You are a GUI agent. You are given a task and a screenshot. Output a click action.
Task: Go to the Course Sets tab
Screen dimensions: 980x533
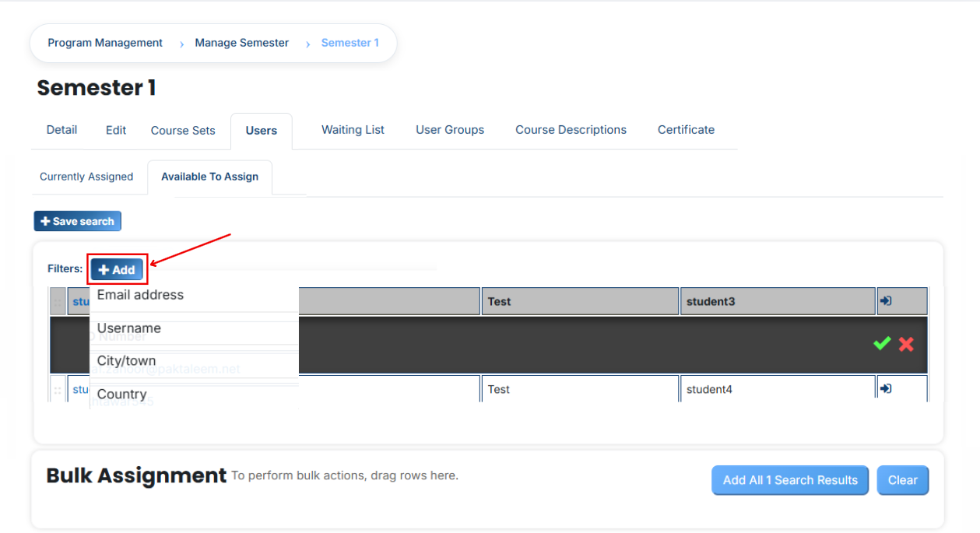click(x=183, y=130)
